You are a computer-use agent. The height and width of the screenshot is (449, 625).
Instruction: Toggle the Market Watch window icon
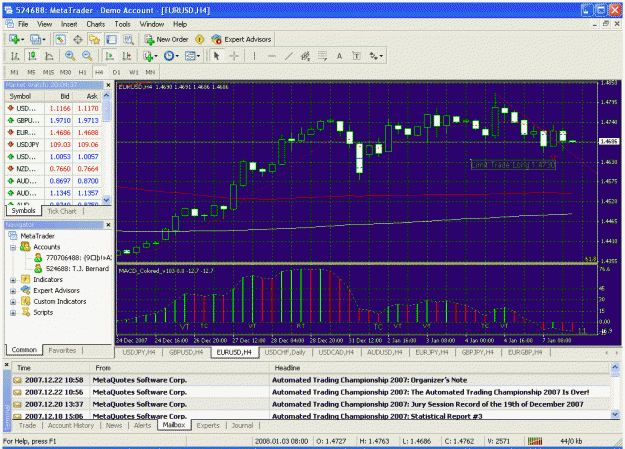(60, 39)
